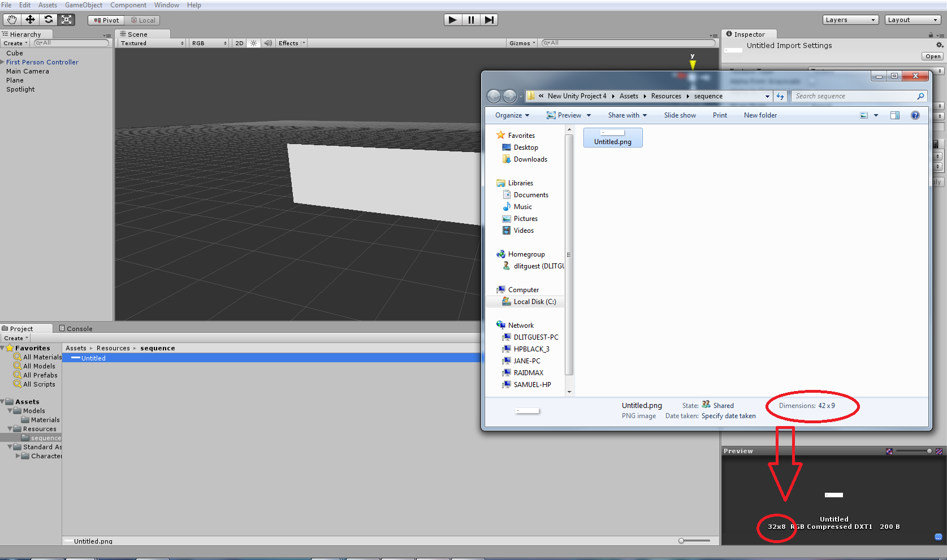This screenshot has width=947, height=560.
Task: Adjust the Preview mip level slider
Action: tap(928, 451)
